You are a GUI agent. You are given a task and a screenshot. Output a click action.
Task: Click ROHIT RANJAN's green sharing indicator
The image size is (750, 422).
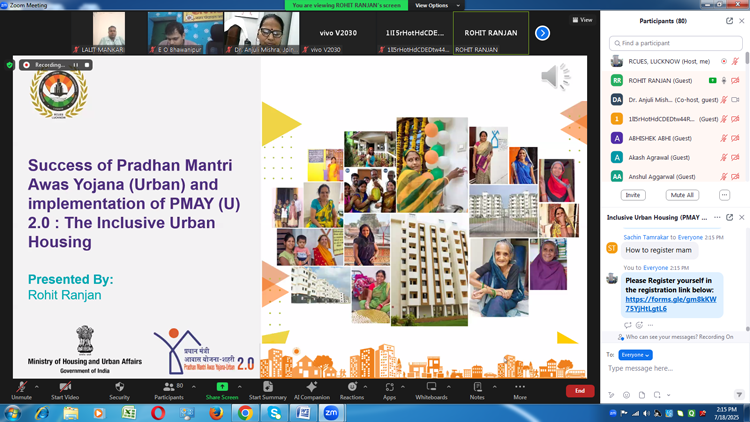tap(713, 81)
